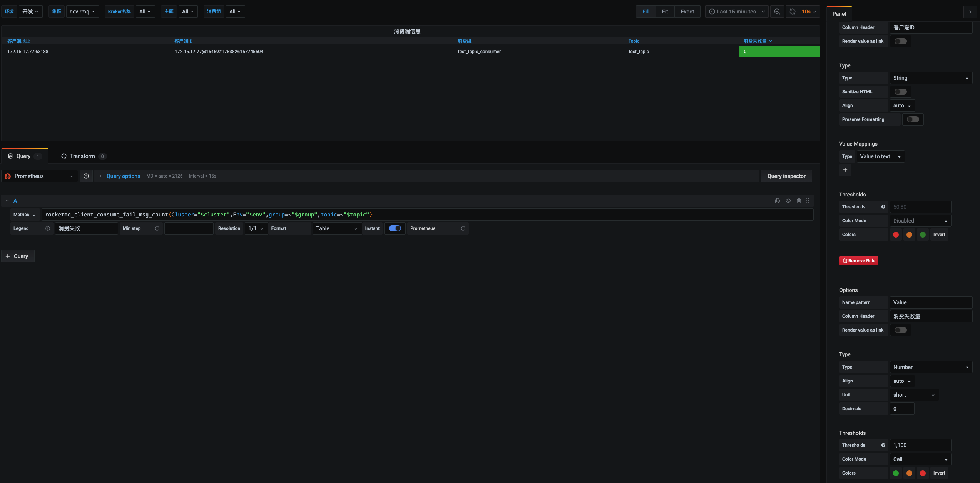This screenshot has width=980, height=483.
Task: Click the zoom out time range icon
Action: point(777,12)
